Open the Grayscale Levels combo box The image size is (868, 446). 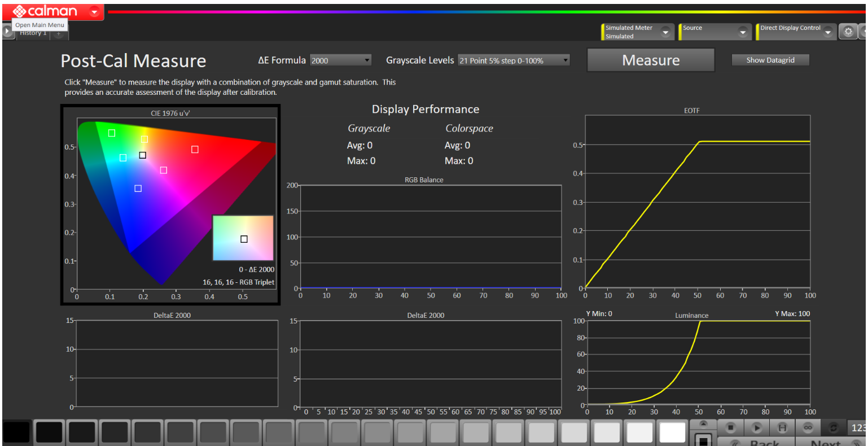tap(514, 60)
